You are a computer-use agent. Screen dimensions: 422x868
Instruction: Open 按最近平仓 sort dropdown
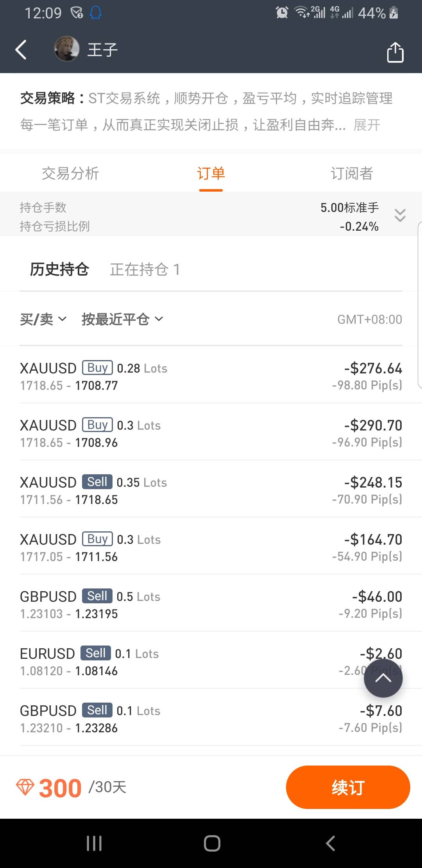[x=122, y=319]
